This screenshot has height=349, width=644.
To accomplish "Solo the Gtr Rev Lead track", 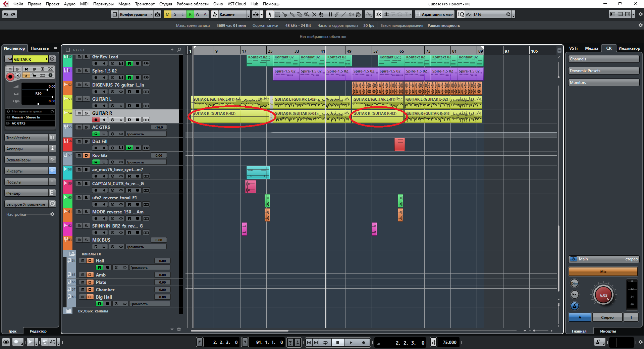I will tap(86, 57).
